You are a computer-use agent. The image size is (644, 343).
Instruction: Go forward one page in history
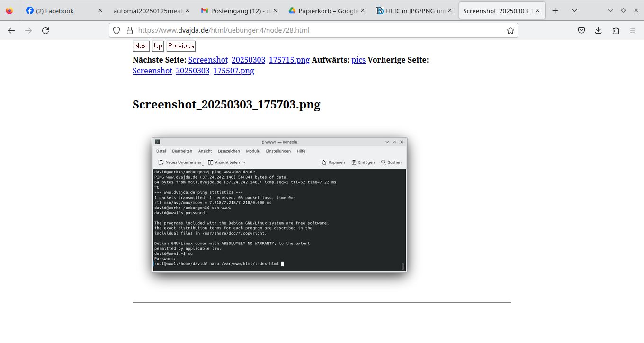click(28, 30)
